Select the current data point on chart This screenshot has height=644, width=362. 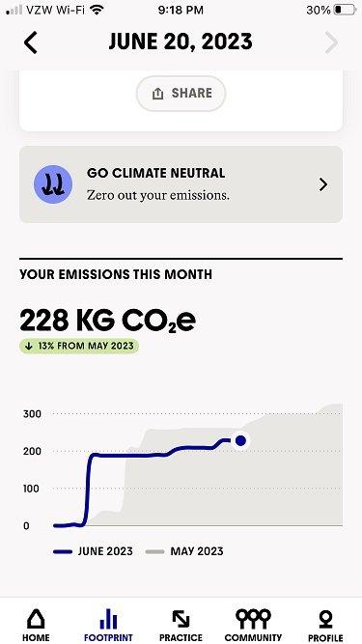pyautogui.click(x=240, y=440)
